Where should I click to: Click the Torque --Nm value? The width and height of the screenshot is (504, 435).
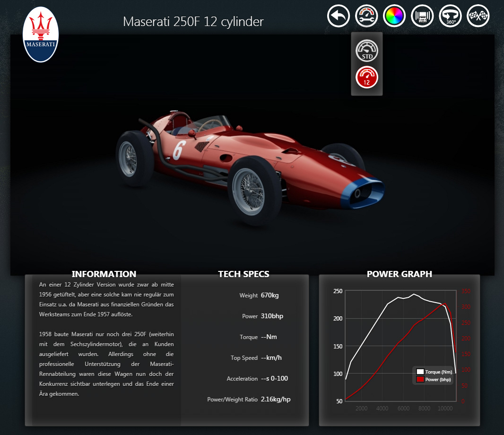269,337
